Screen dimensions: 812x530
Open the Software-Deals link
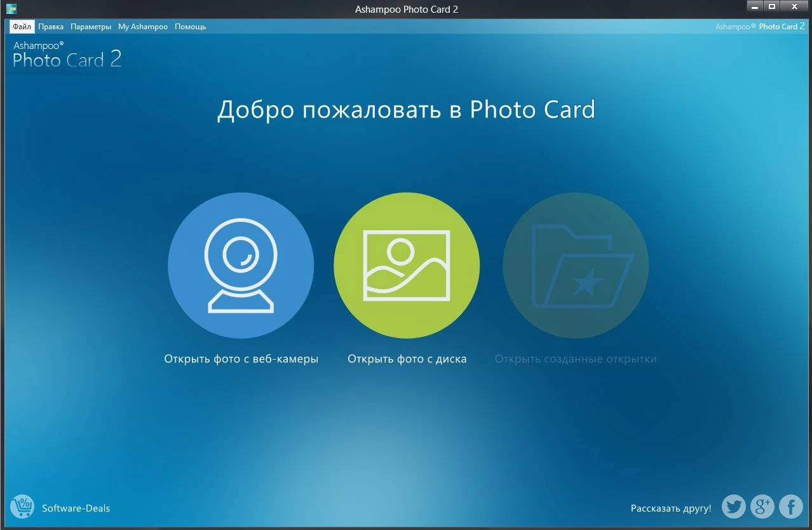click(76, 508)
